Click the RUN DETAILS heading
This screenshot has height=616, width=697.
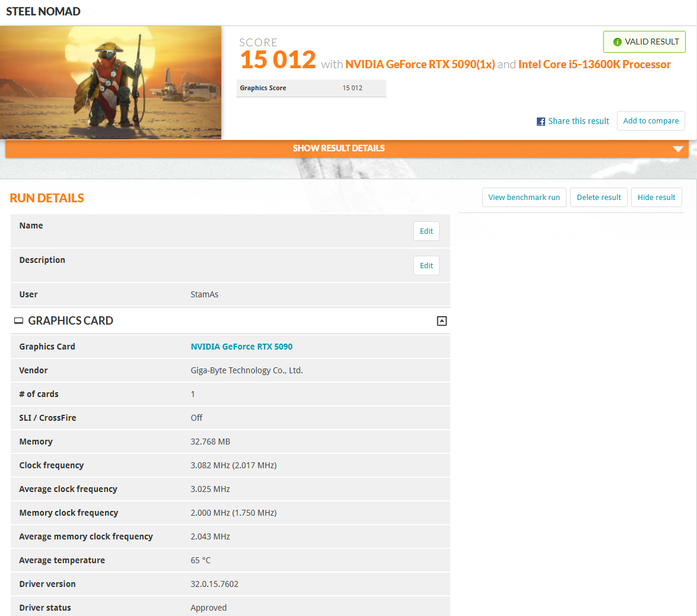pos(47,198)
